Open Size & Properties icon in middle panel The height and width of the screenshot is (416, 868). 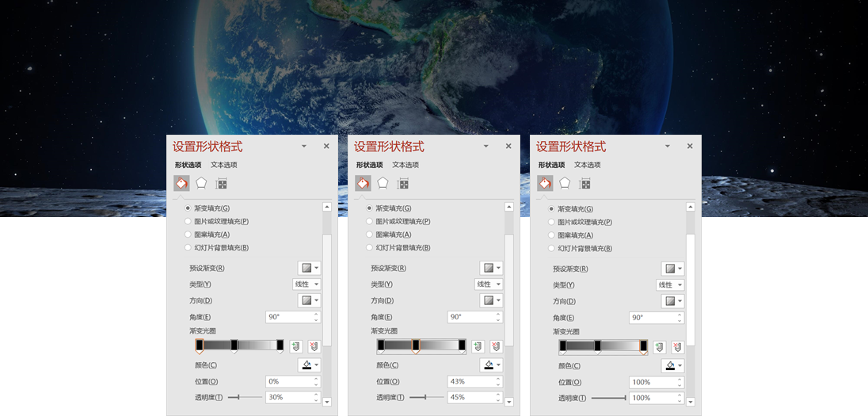tap(403, 183)
